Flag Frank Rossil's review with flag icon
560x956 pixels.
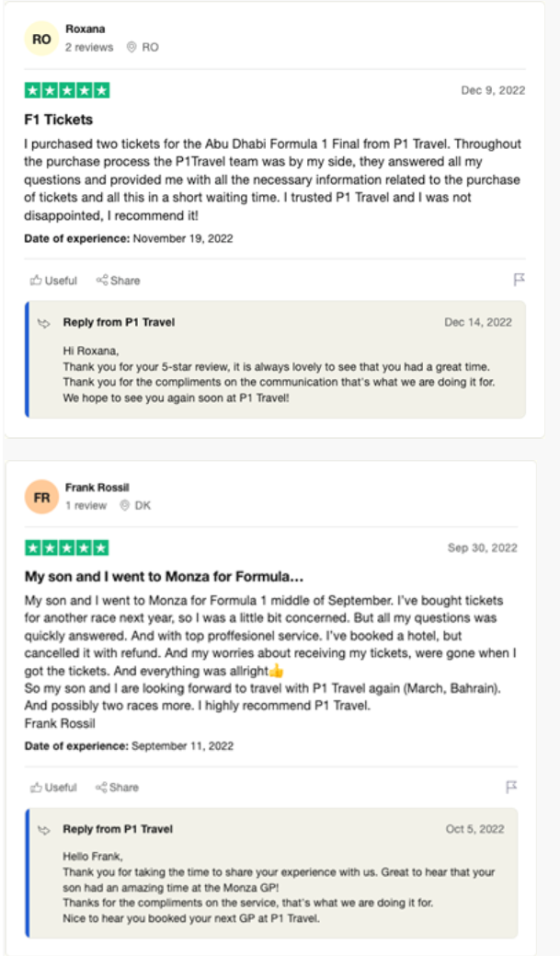click(x=512, y=787)
